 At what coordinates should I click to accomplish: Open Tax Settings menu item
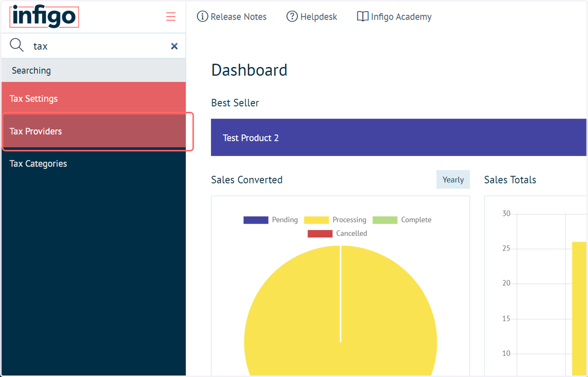[x=94, y=99]
